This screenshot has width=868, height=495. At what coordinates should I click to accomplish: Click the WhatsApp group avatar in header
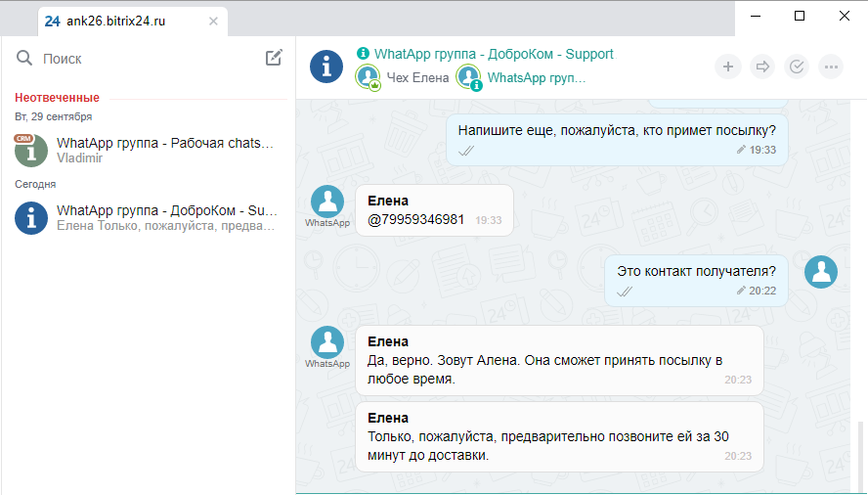click(x=469, y=77)
